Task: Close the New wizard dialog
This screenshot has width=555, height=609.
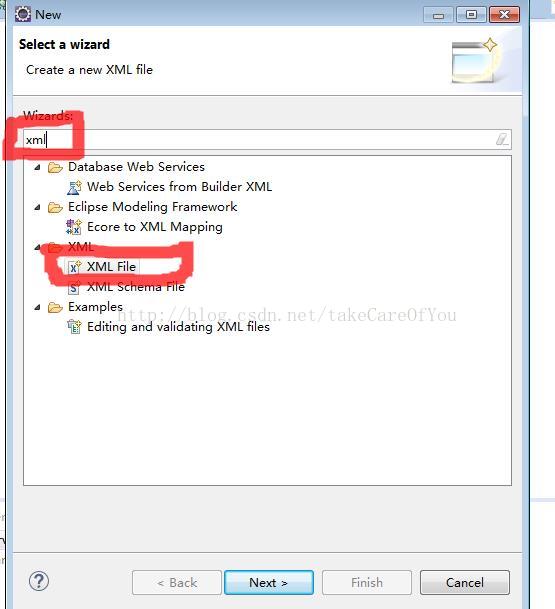Action: click(x=504, y=15)
